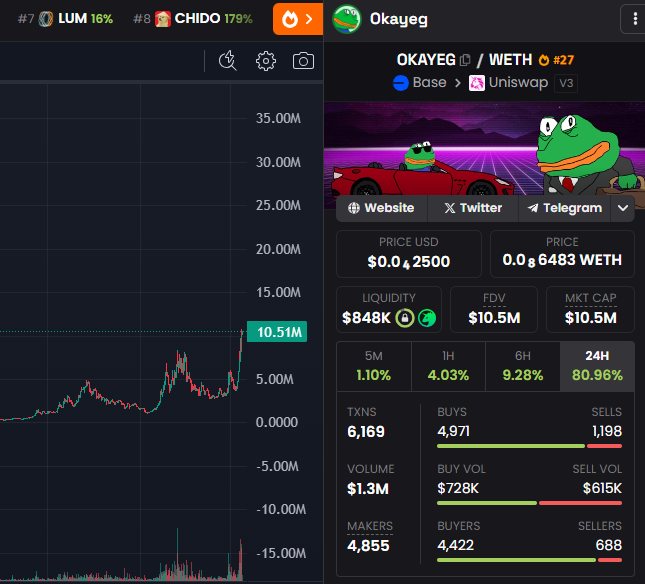This screenshot has height=584, width=645.
Task: Click the $1.3M volume value
Action: click(x=368, y=489)
